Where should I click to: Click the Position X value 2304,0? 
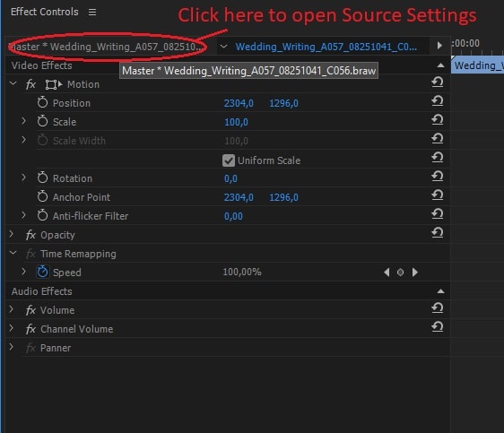[x=239, y=103]
